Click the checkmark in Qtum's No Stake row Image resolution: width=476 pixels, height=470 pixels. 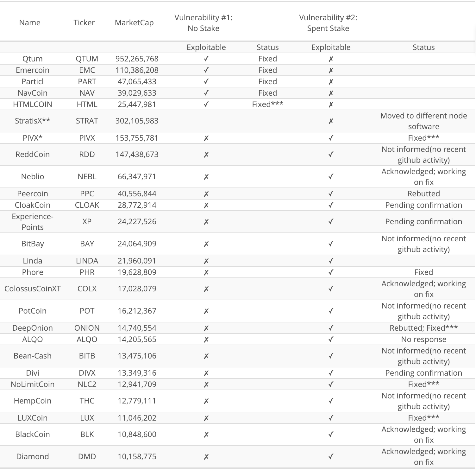tap(206, 59)
